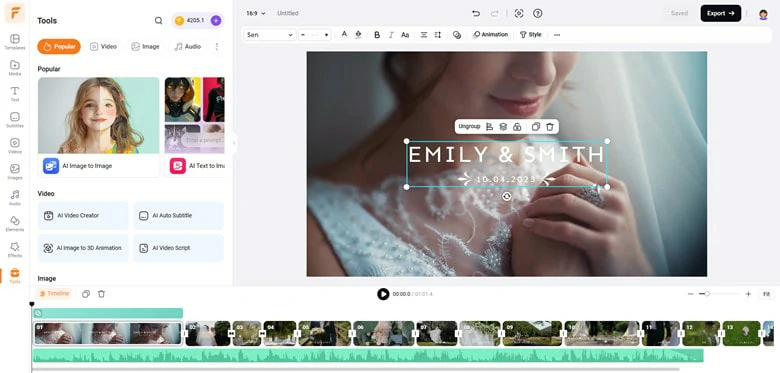Open the Elements sidebar panel
This screenshot has width=780, height=373.
click(15, 223)
